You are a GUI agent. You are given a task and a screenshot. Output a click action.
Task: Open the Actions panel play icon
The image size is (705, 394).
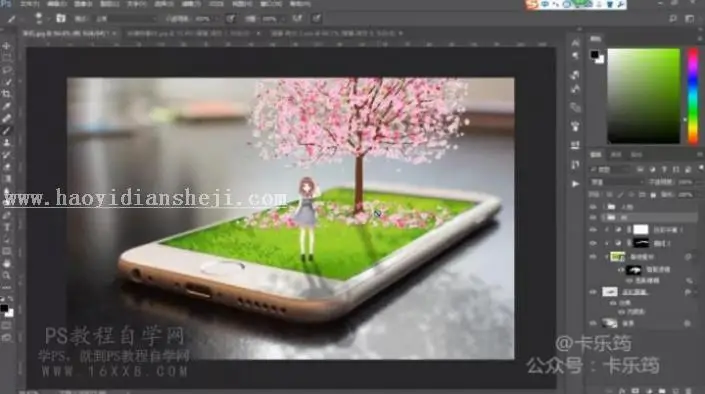pos(576,184)
